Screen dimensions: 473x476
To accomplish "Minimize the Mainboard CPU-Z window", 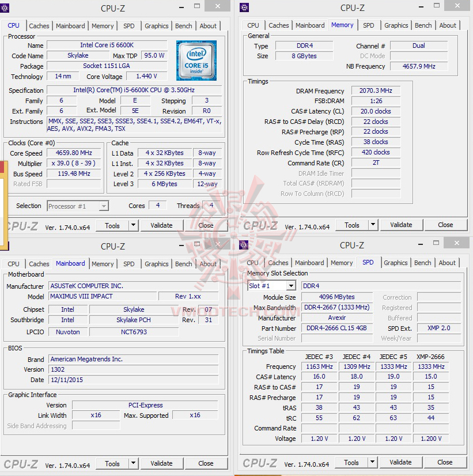I will click(x=181, y=245).
